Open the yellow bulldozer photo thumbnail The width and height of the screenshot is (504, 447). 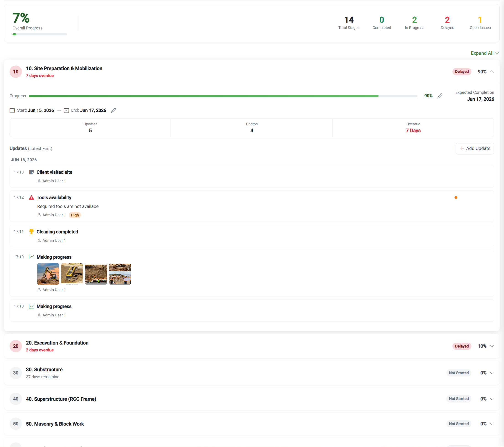[72, 274]
